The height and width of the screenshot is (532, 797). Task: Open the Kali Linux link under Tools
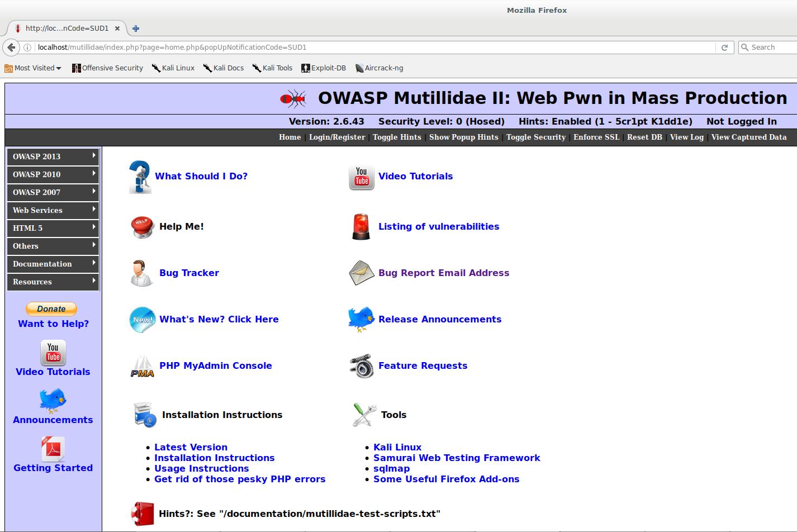click(x=397, y=447)
